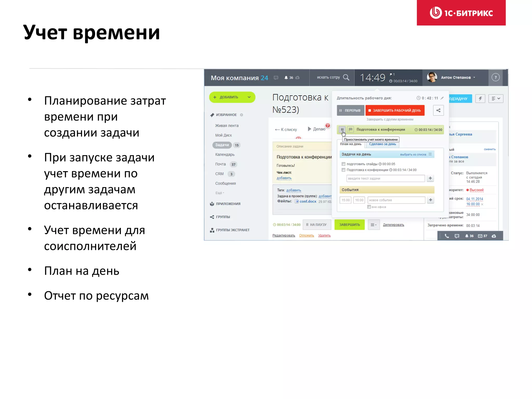Click the bell with 36 in bottom bar
Screen dimensions: 532x399
[469, 236]
